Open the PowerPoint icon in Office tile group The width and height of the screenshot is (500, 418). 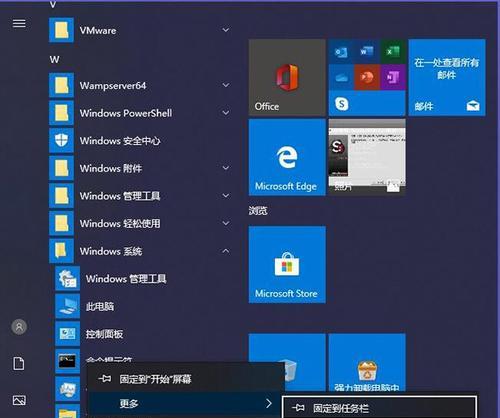pyautogui.click(x=367, y=77)
